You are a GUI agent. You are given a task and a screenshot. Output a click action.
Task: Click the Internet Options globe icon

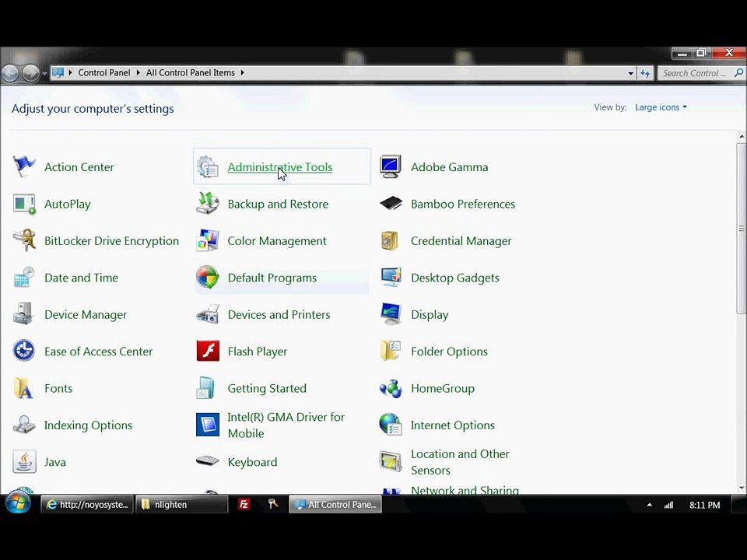tap(391, 425)
